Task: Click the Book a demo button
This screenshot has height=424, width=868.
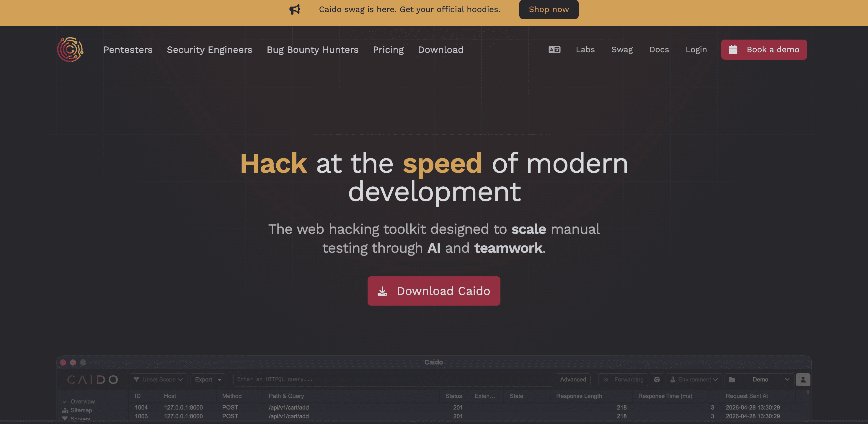Action: [x=764, y=50]
